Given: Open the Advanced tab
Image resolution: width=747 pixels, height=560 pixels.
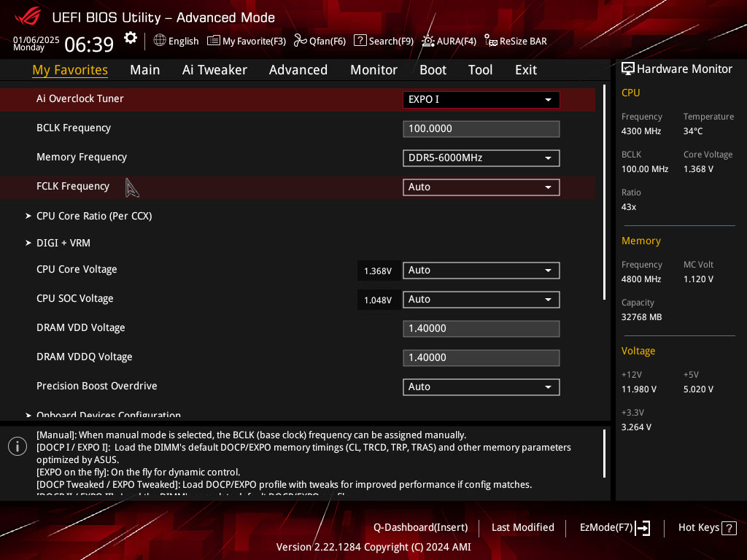Looking at the screenshot, I should (x=298, y=70).
